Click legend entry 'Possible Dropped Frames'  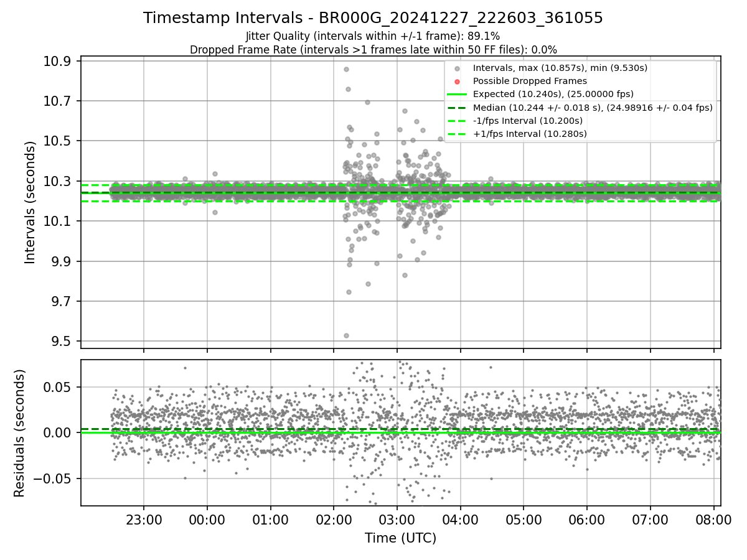click(x=530, y=81)
